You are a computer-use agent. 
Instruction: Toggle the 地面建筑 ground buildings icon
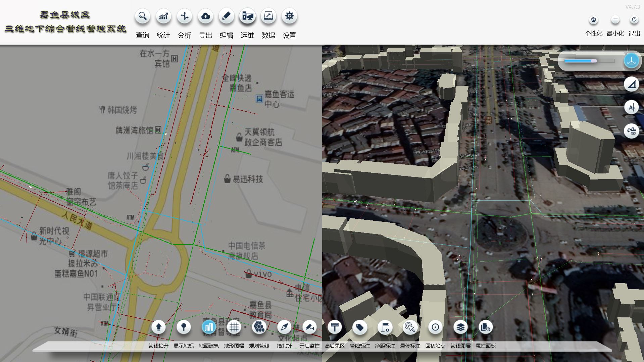[x=209, y=327]
